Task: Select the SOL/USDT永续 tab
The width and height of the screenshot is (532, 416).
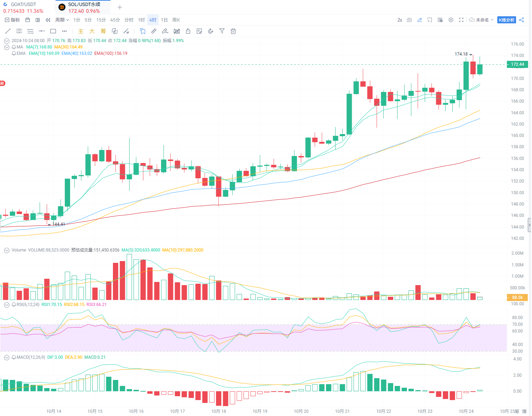Action: click(83, 7)
